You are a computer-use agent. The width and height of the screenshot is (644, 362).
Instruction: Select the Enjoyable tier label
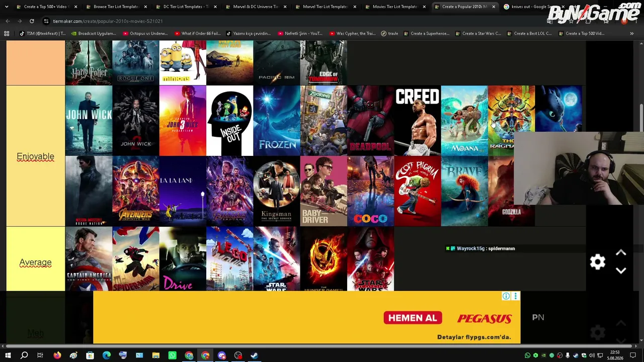click(35, 156)
